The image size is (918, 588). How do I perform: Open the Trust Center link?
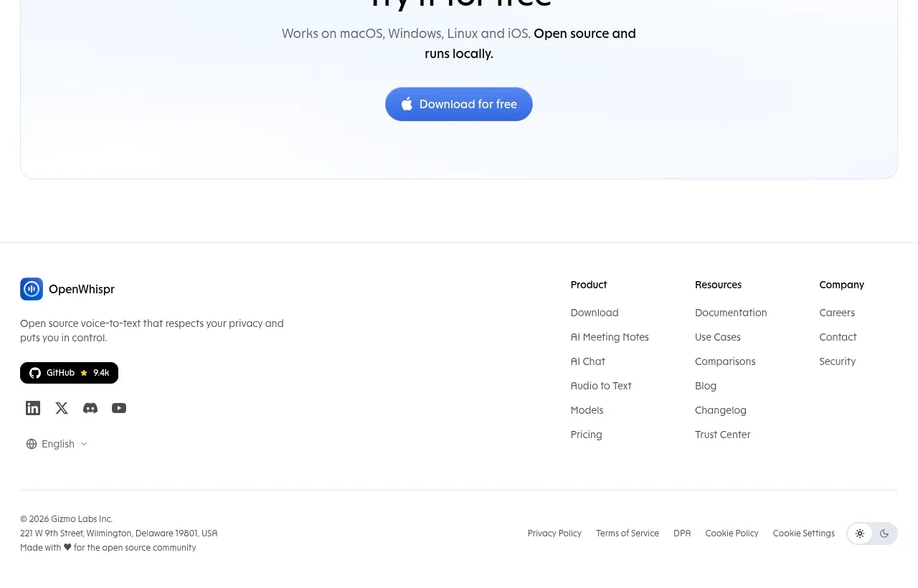point(723,435)
